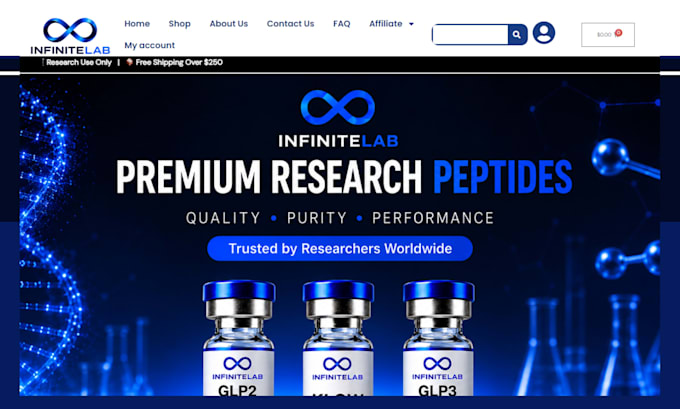Click the Premium Research Peptides headline
The height and width of the screenshot is (409, 680).
(x=344, y=177)
